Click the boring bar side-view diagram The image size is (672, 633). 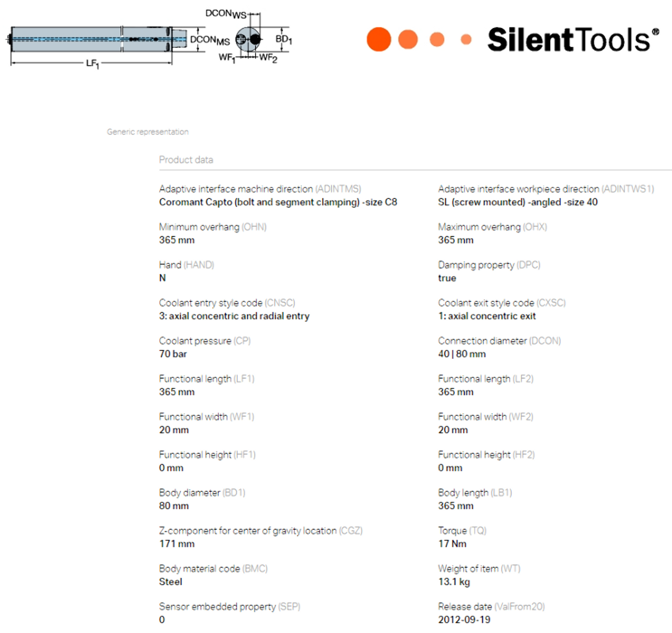[92, 39]
